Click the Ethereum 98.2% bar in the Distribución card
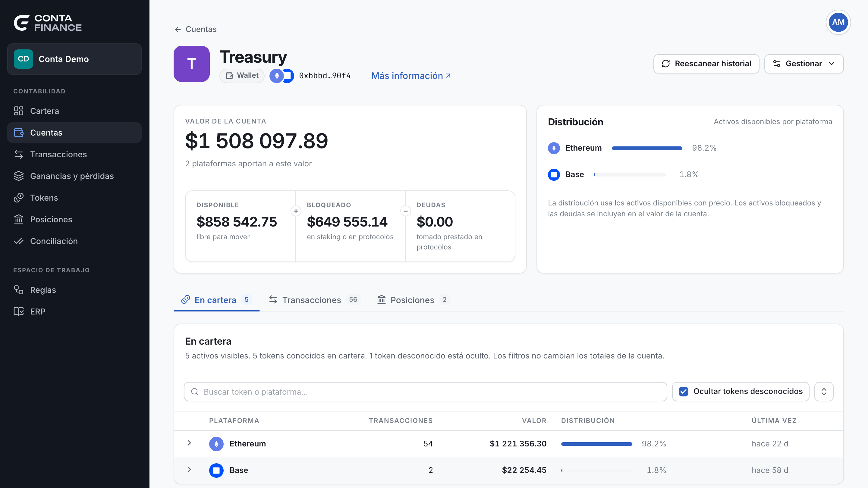868x488 pixels. point(647,148)
